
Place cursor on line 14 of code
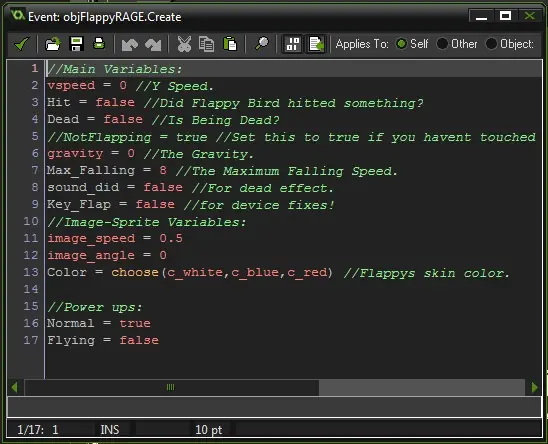[294, 289]
